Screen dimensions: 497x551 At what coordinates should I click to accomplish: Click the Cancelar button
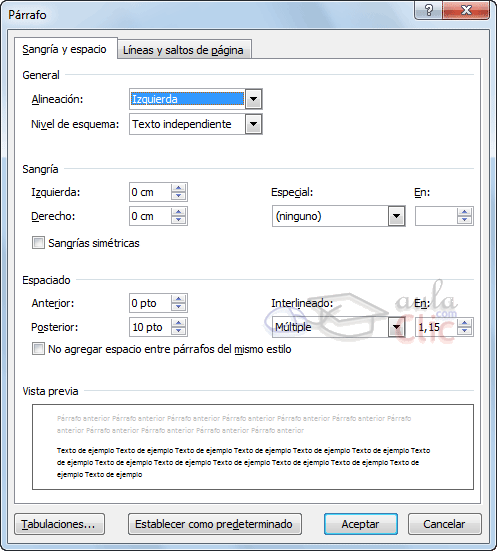pyautogui.click(x=444, y=524)
